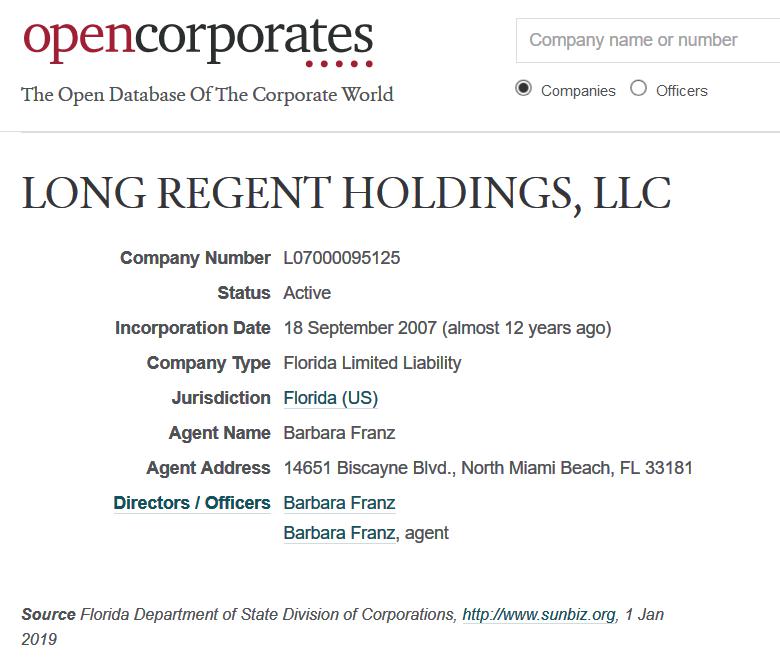Screen dimensions: 780x667
Task: Open the Florida (US) jurisdiction link
Action: pyautogui.click(x=330, y=398)
